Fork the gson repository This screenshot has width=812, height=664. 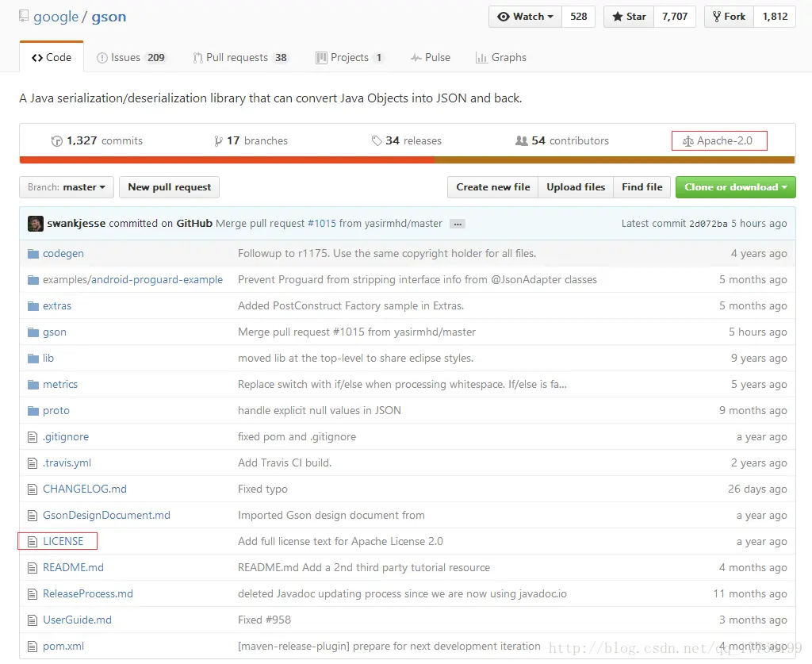pyautogui.click(x=730, y=17)
